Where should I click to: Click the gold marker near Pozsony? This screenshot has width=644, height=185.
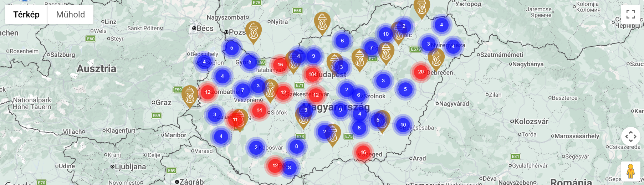[253, 32]
